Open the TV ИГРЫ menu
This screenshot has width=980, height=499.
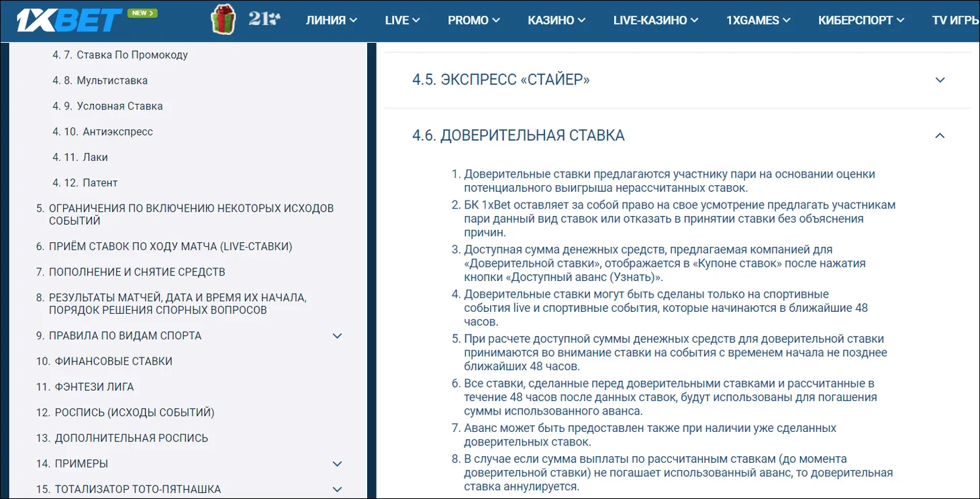956,20
